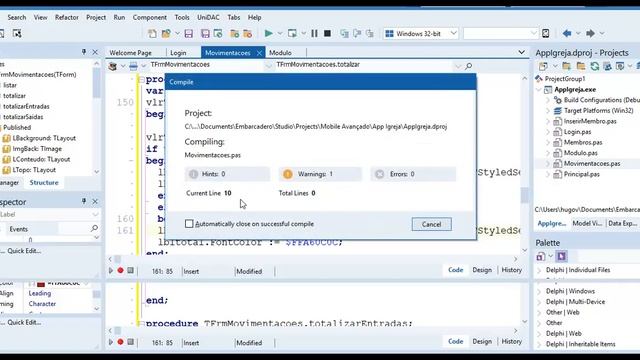Click the Sync refresh icon in Projects toolbar
Image resolution: width=640 pixels, height=360 pixels.
(x=595, y=66)
